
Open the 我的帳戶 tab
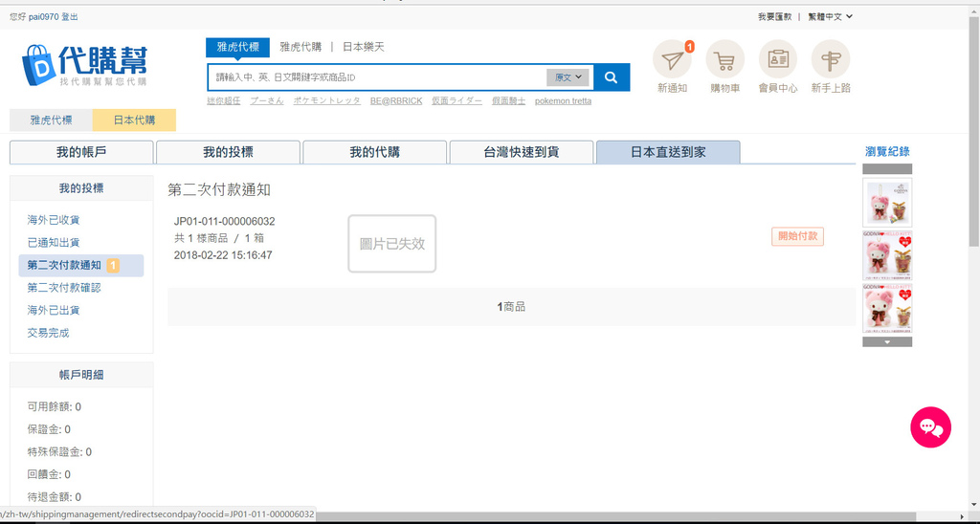click(x=81, y=152)
